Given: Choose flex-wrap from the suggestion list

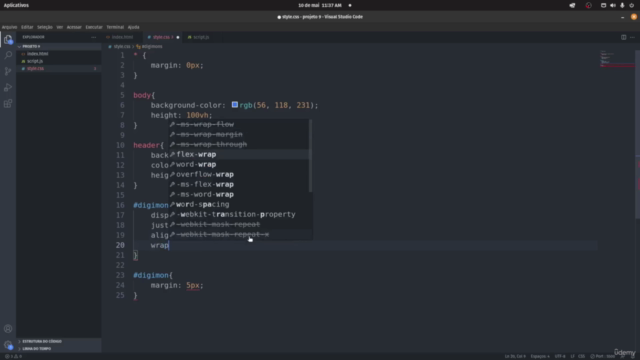Looking at the screenshot, I should [x=239, y=154].
